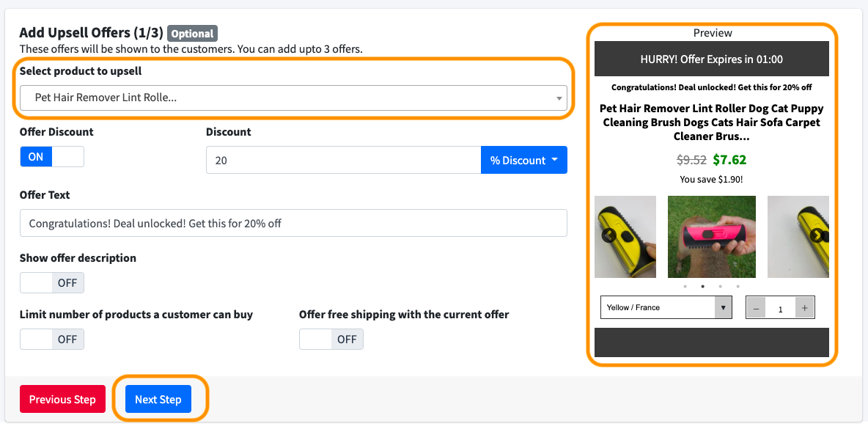Decrease quantity with the minus button
Viewport: 868px width, 429px height.
click(756, 308)
